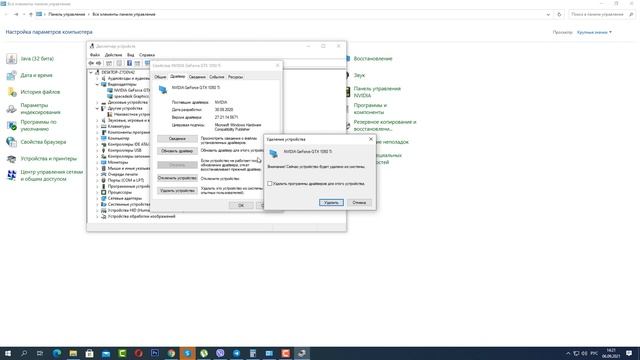Select Контроллеры USB icon in tree

pyautogui.click(x=104, y=150)
